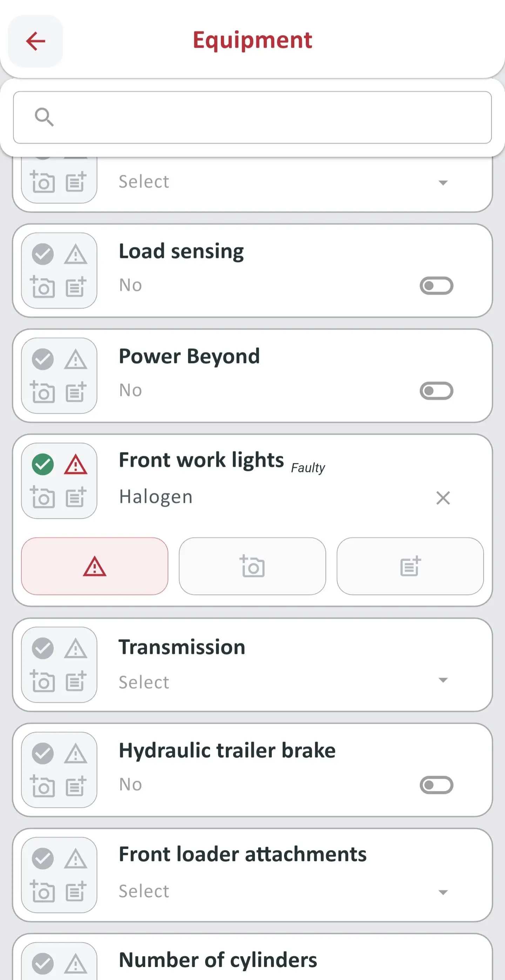The width and height of the screenshot is (505, 980).
Task: Tap the large add photo button
Action: (252, 566)
